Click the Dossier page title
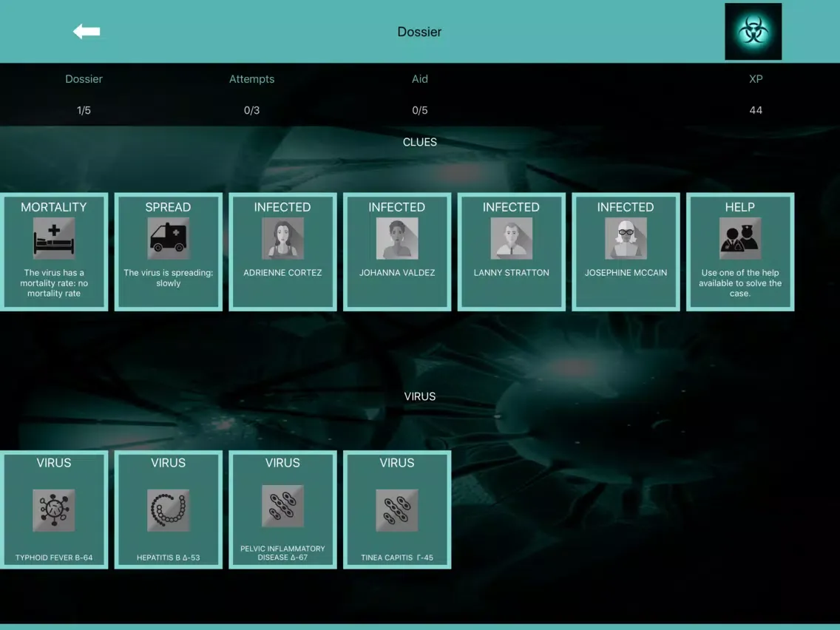The width and height of the screenshot is (840, 630). [419, 32]
